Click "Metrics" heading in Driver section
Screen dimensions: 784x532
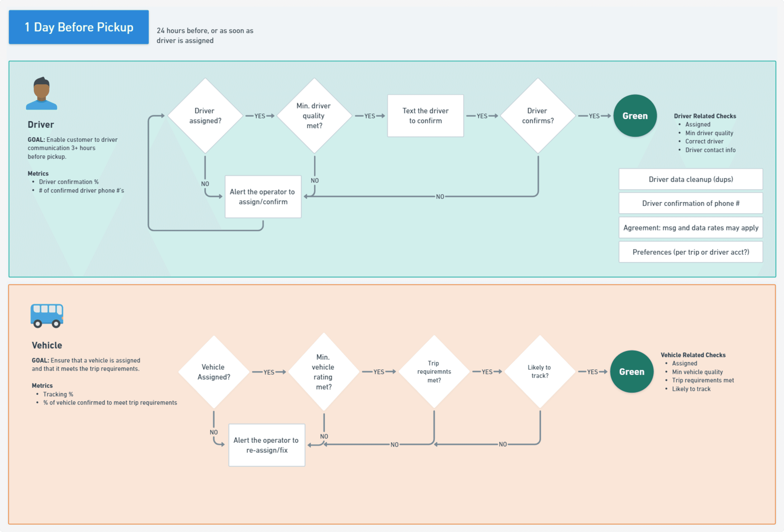38,173
